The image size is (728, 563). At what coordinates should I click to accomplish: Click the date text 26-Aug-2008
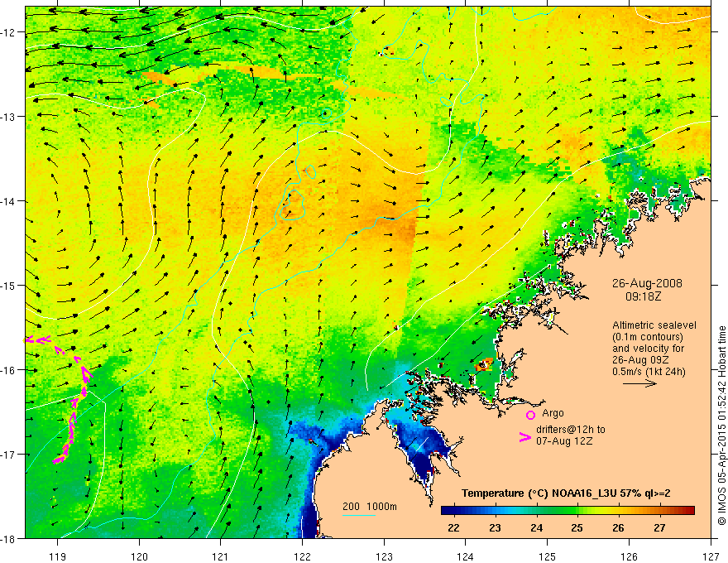coord(647,283)
